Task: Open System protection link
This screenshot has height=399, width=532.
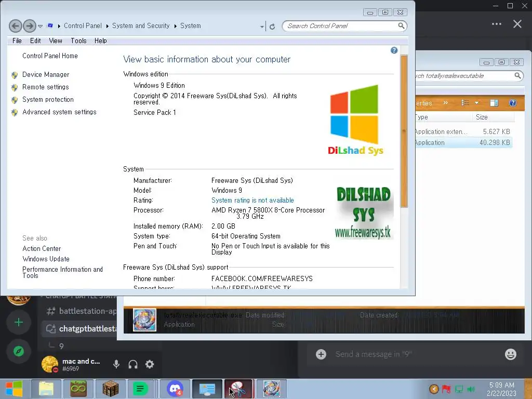Action: tap(48, 99)
